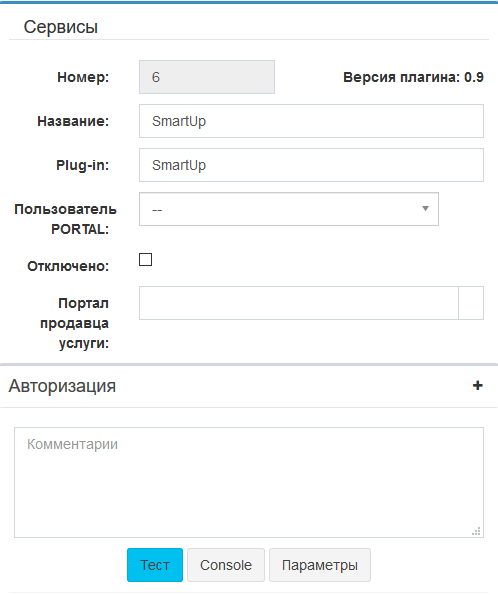The width and height of the screenshot is (498, 595).
Task: Focus the Plug-in input field
Action: [x=311, y=165]
